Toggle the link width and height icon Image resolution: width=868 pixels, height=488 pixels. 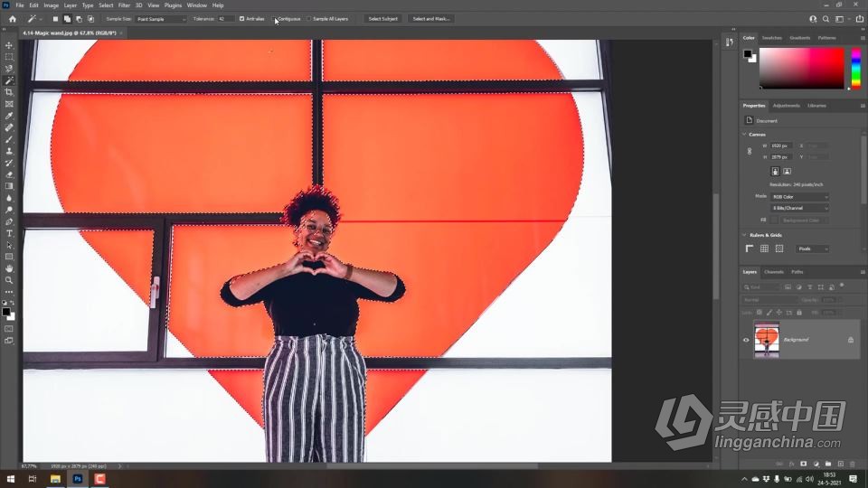750,151
